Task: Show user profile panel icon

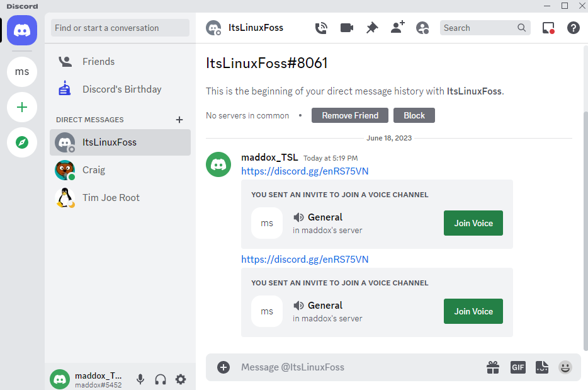Action: point(422,28)
